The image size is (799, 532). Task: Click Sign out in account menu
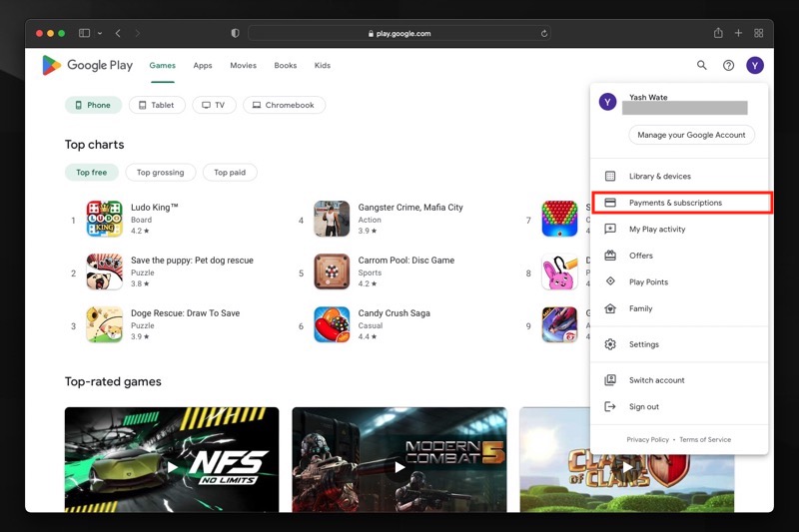643,406
